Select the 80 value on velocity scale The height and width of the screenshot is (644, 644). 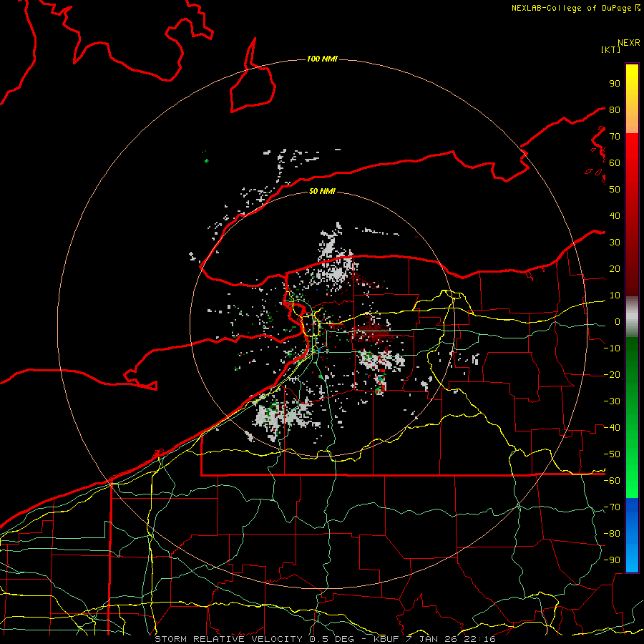click(615, 109)
